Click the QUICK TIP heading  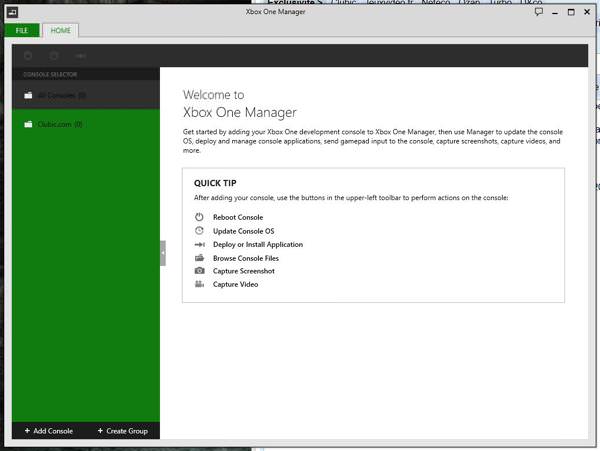215,183
